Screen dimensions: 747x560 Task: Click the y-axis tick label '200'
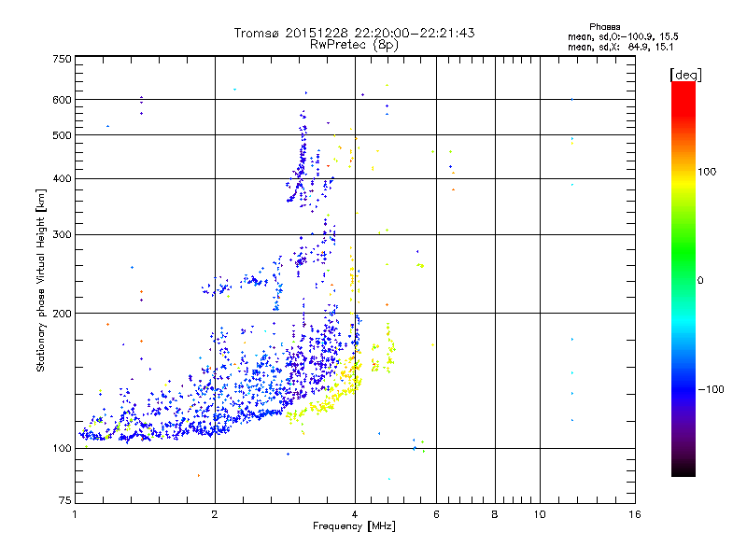point(62,314)
